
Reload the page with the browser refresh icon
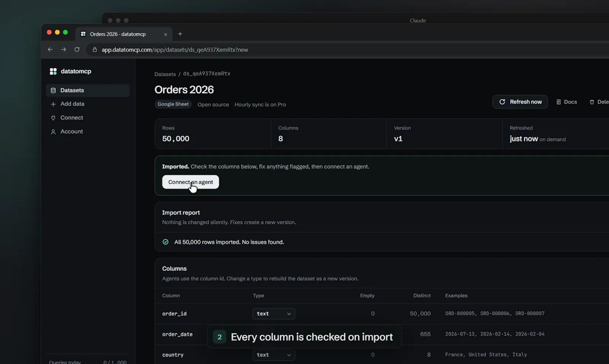point(77,49)
